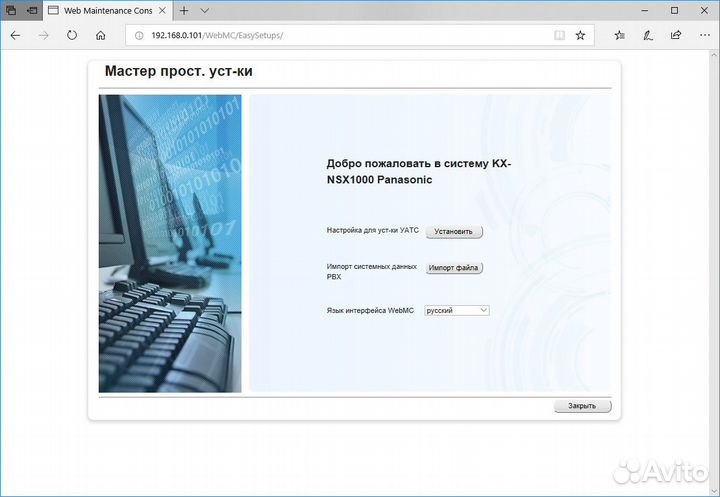Image resolution: width=720 pixels, height=497 pixels.
Task: Click the 'Добро пожаловать в систему KX-NSX1000 Panasonic' text
Action: (x=419, y=171)
